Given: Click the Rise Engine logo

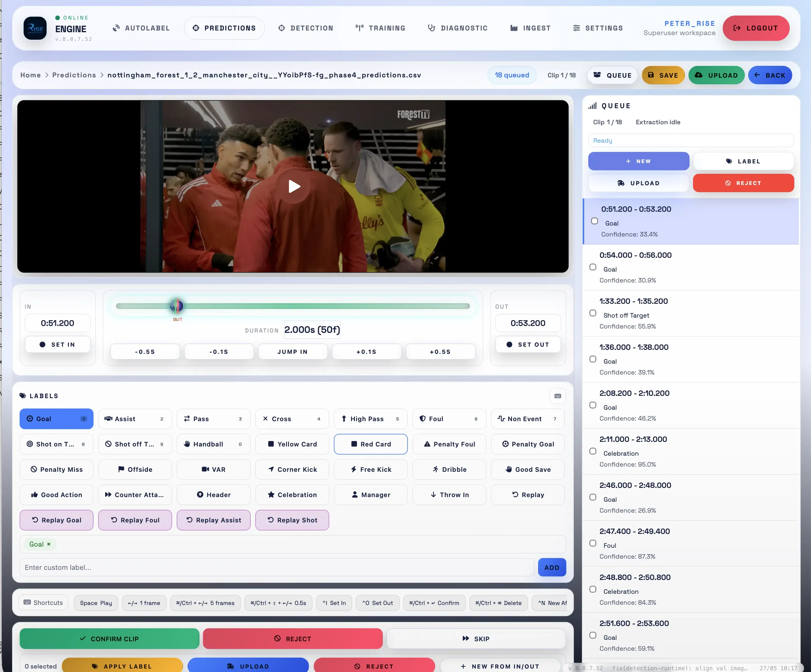Looking at the screenshot, I should [35, 28].
